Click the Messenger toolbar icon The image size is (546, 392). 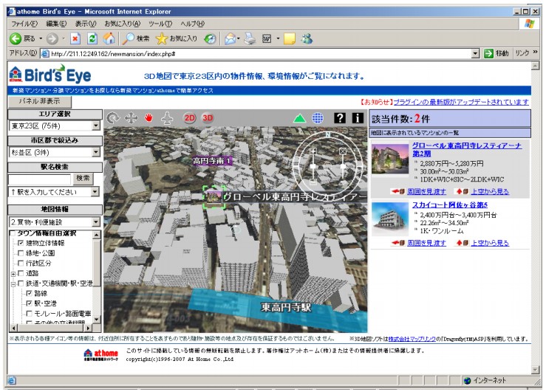pyautogui.click(x=307, y=38)
